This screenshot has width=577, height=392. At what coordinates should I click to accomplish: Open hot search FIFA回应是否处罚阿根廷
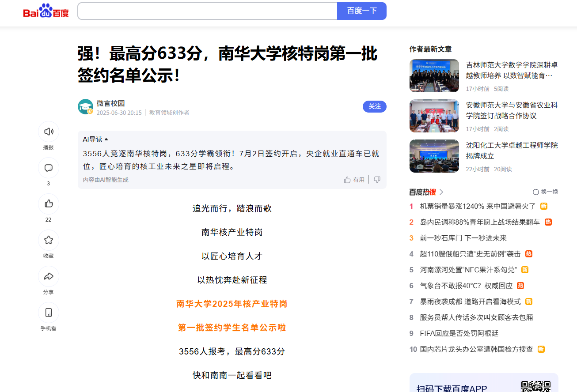click(459, 333)
